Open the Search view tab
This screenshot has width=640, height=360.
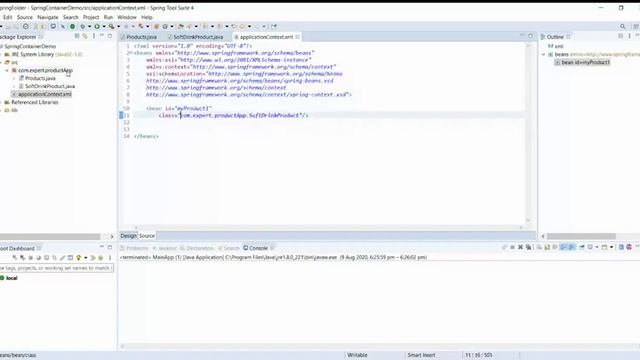coord(229,248)
